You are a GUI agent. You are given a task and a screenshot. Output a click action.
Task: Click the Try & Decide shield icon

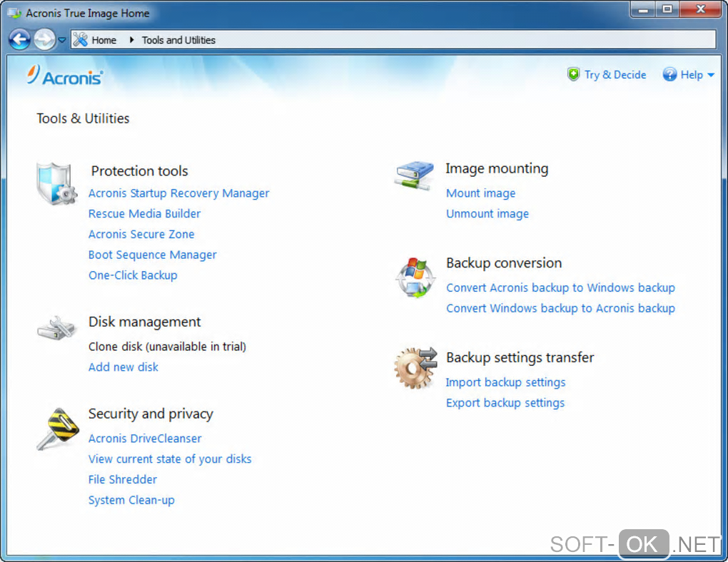(573, 74)
